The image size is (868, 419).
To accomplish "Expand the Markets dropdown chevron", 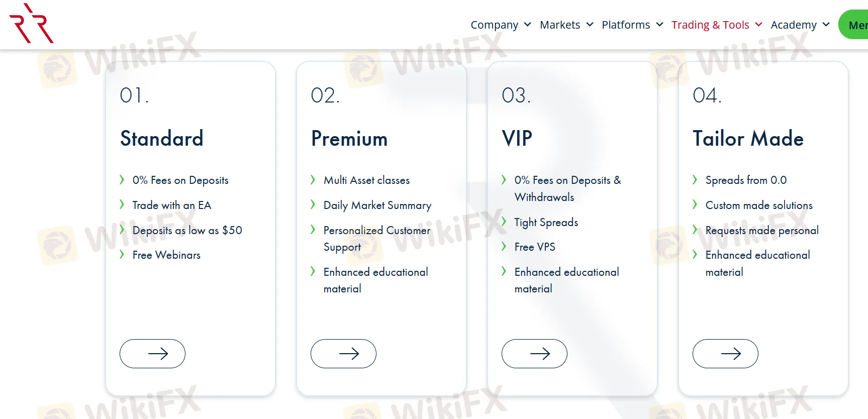I will click(590, 25).
